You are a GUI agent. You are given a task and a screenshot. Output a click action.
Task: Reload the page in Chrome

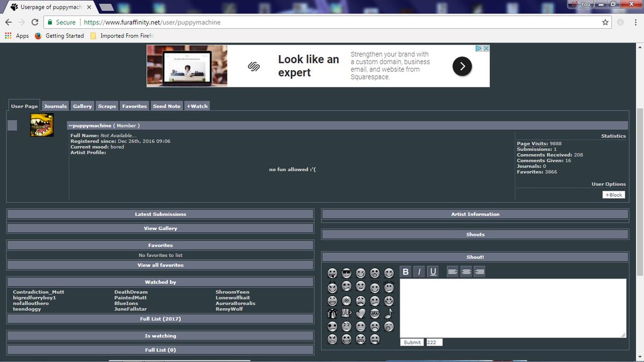[35, 23]
